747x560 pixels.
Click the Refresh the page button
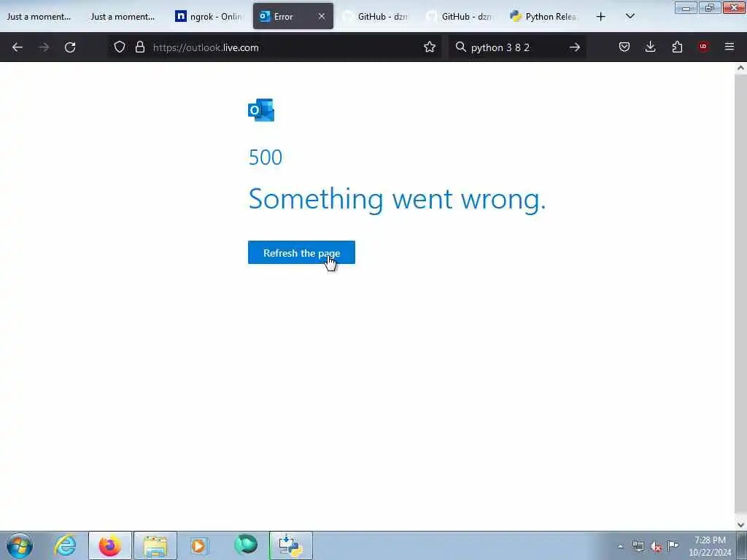301,252
